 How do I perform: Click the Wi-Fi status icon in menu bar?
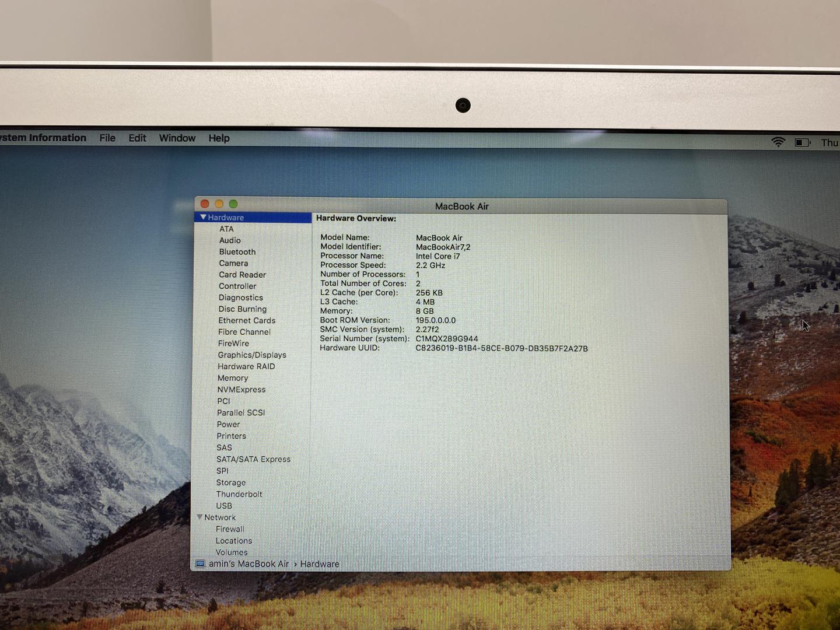tap(778, 142)
